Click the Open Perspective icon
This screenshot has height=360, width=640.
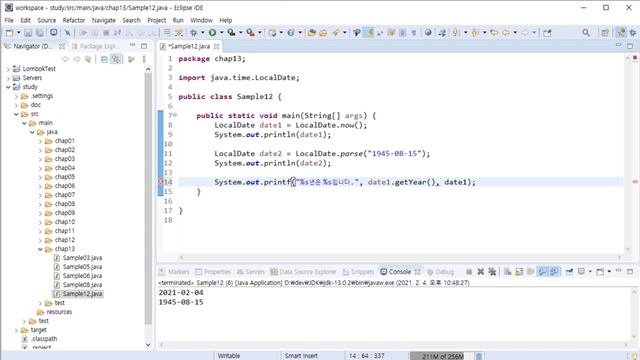[605, 33]
